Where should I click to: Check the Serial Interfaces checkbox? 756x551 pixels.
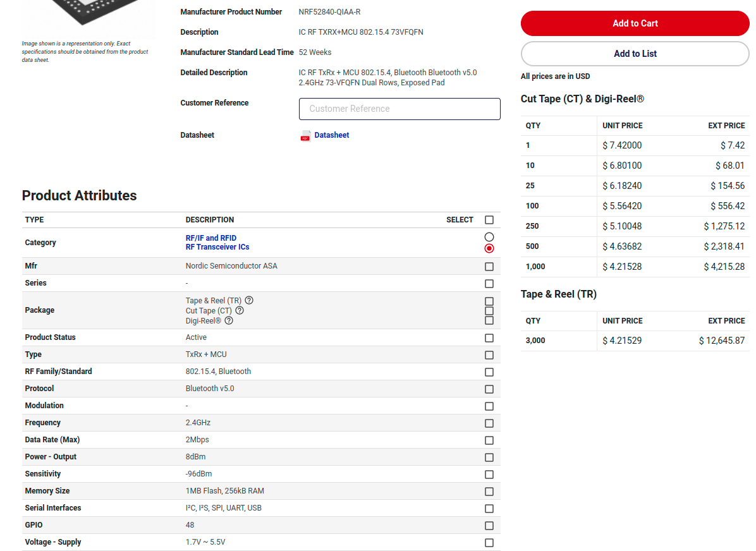489,509
